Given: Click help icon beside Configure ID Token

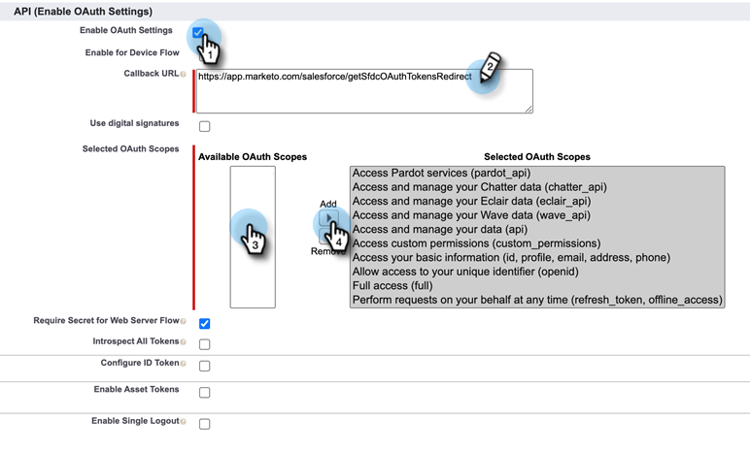Looking at the screenshot, I should (x=183, y=363).
